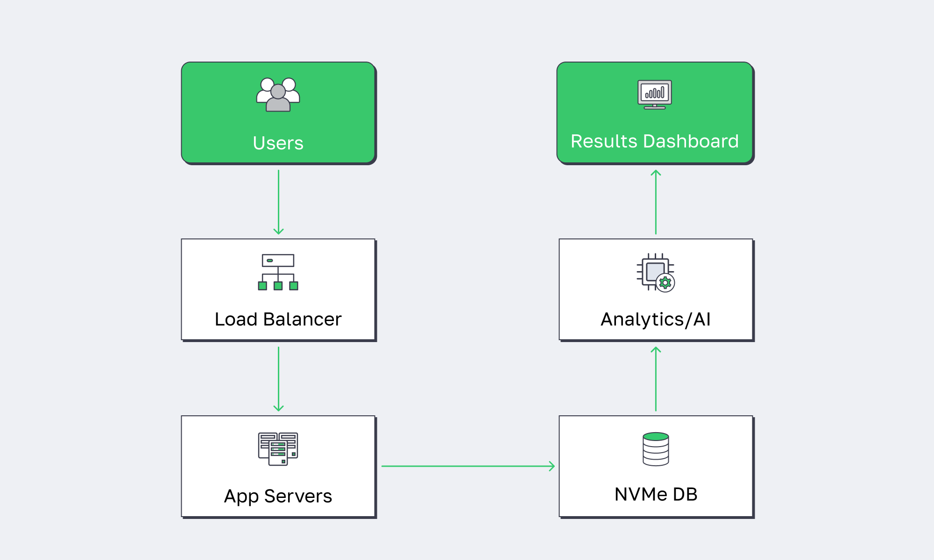Click the Load Balancer box

click(x=278, y=289)
